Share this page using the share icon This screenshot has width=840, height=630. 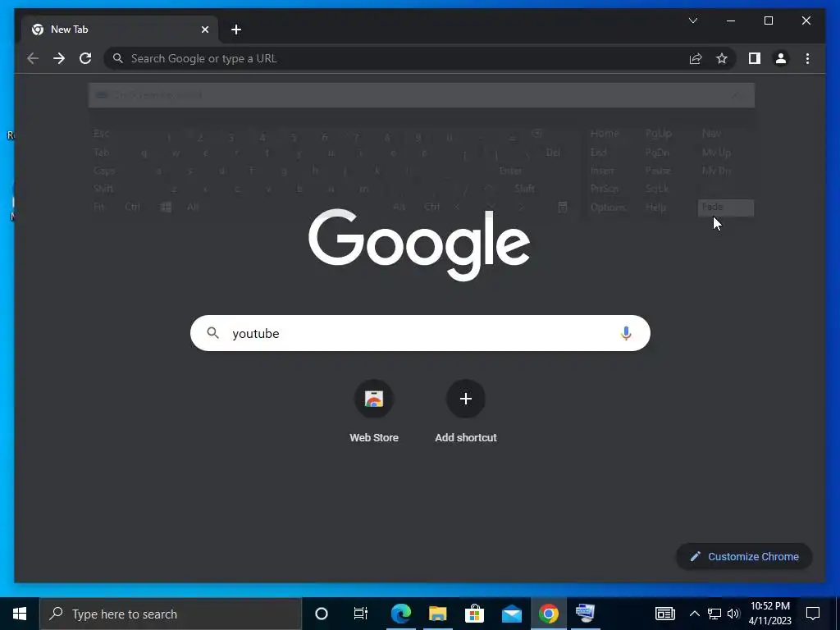coord(696,58)
